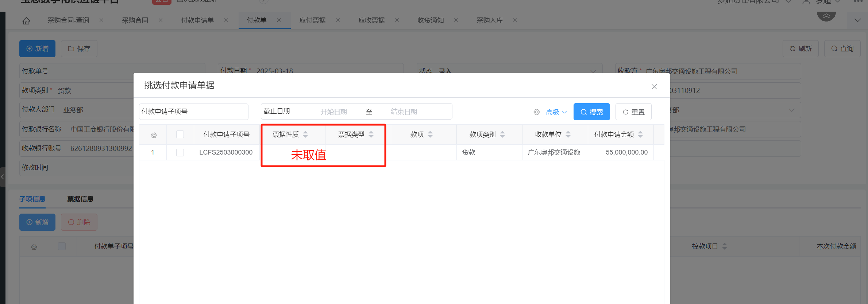Sort by 控款项目 column
This screenshot has width=868, height=304.
pyautogui.click(x=725, y=246)
